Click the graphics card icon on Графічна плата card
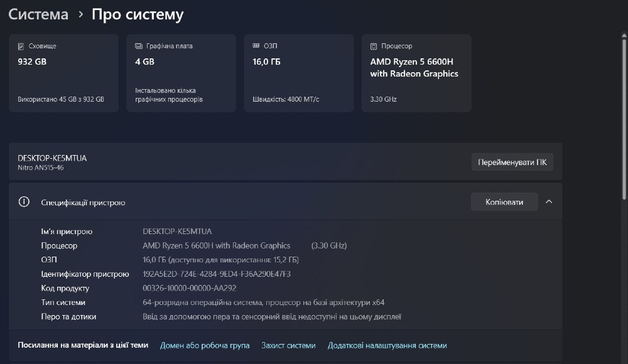 point(139,45)
